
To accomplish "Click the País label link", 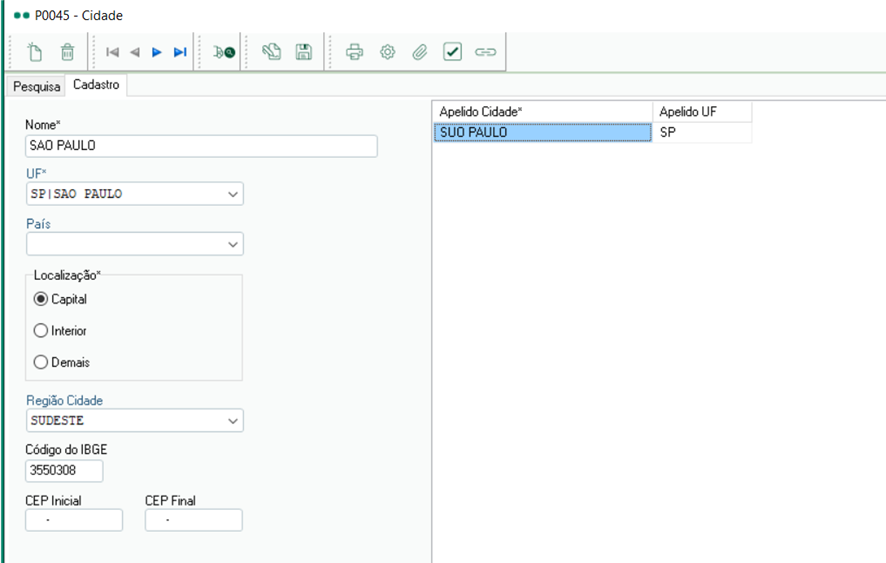I will pyautogui.click(x=38, y=224).
